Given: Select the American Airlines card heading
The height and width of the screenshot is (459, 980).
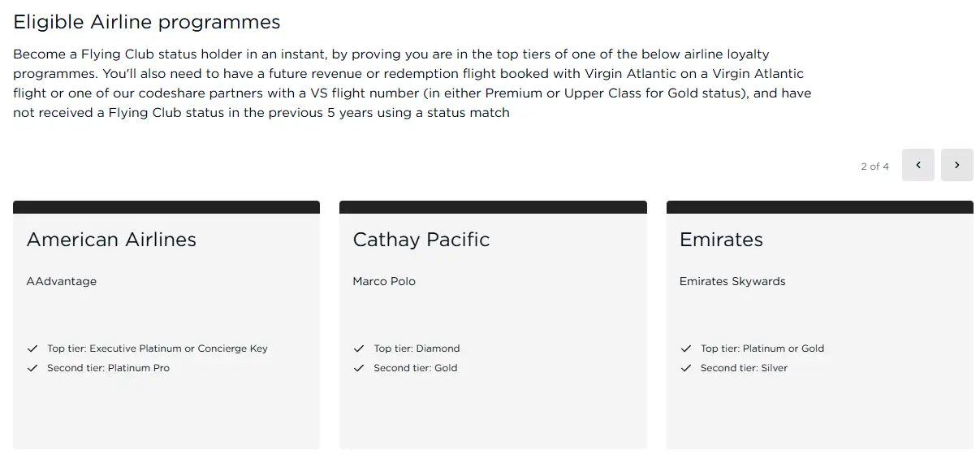Looking at the screenshot, I should point(111,240).
